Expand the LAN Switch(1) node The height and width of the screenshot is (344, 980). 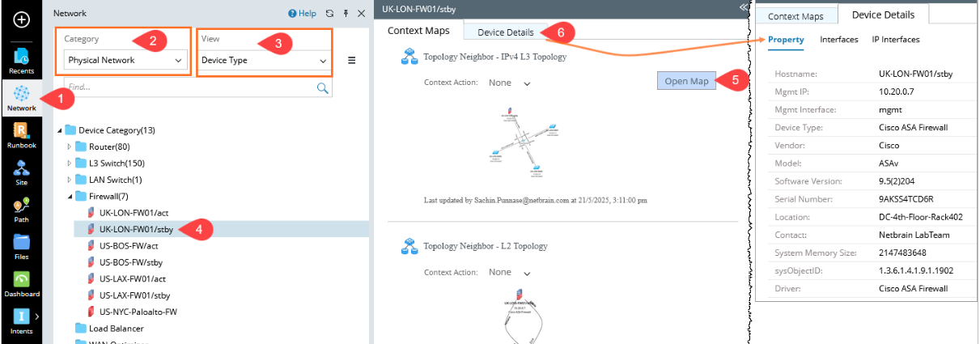coord(69,180)
